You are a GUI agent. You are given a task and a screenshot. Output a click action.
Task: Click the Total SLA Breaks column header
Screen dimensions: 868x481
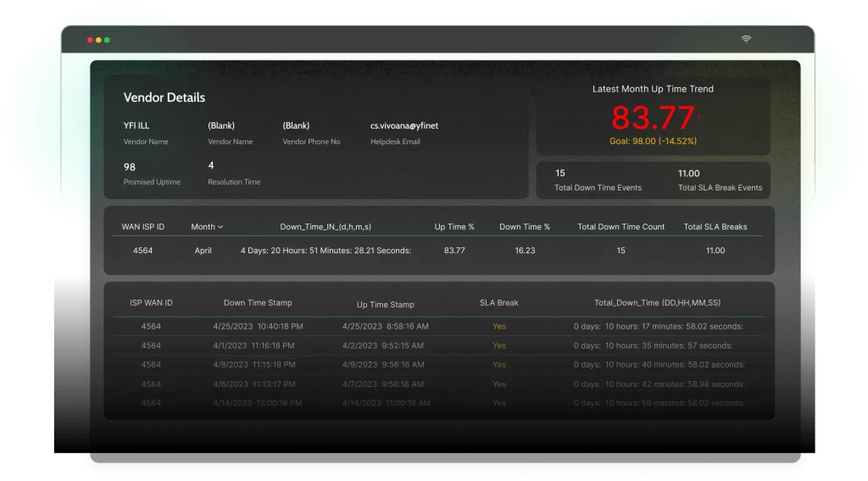pos(715,227)
